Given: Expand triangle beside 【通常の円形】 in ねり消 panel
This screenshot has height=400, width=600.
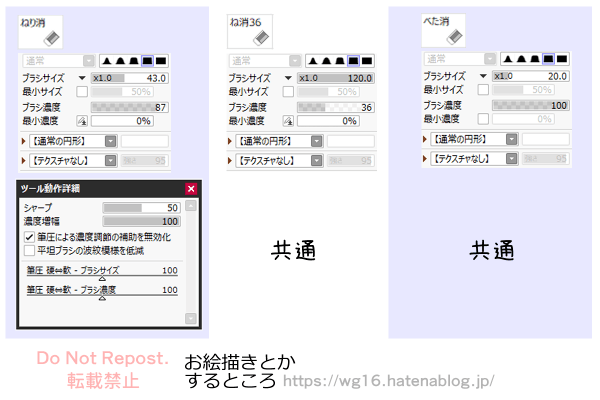Looking at the screenshot, I should (x=24, y=141).
